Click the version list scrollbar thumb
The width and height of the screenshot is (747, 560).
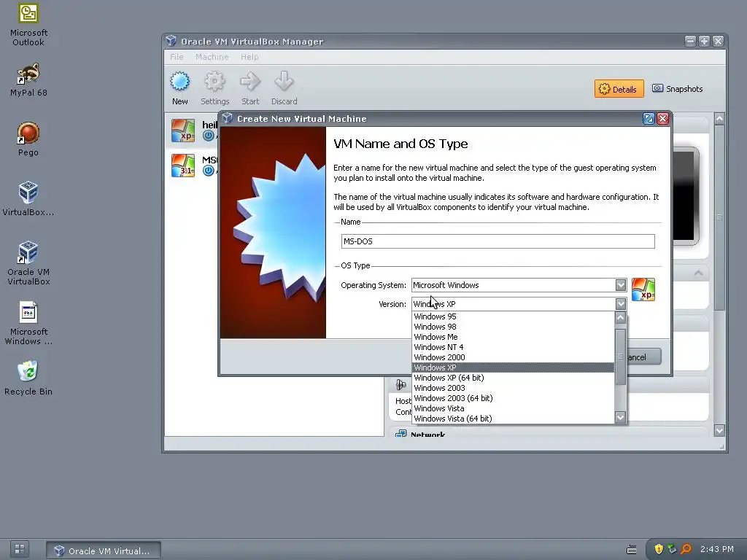coord(620,357)
